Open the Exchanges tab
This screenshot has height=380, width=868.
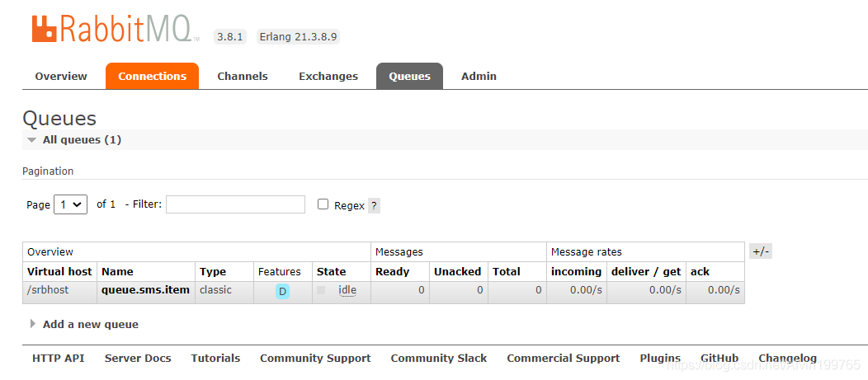point(328,76)
